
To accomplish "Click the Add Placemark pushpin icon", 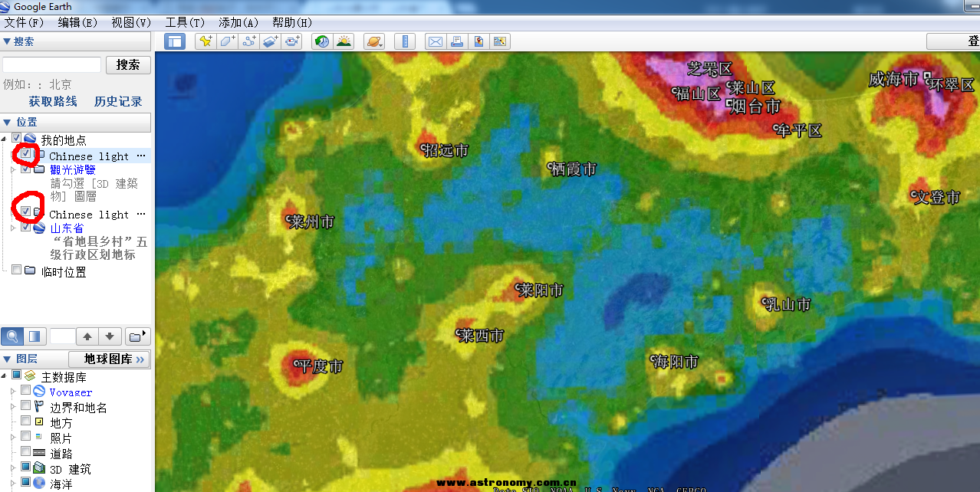I will (205, 41).
